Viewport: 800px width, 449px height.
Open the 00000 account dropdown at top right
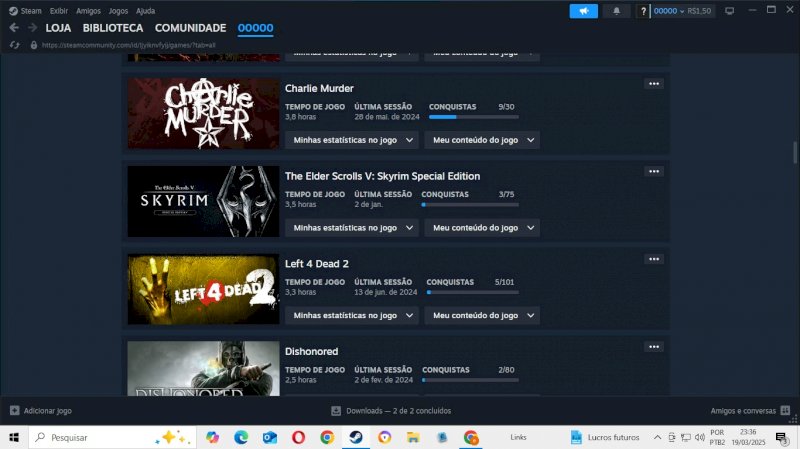pos(668,11)
